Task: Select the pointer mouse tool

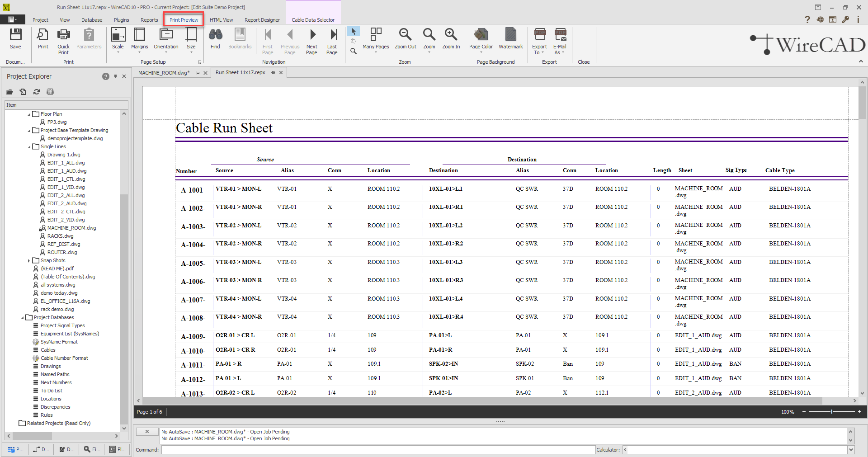Action: 353,31
